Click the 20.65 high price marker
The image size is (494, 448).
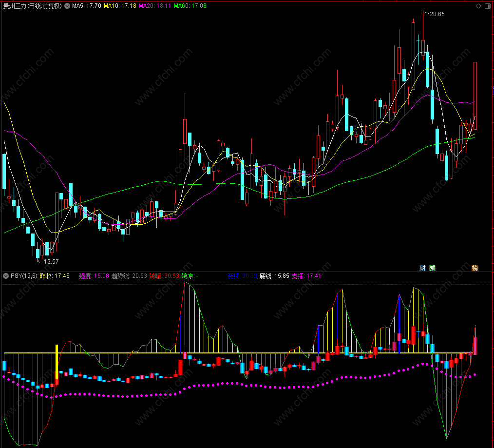[x=437, y=14]
